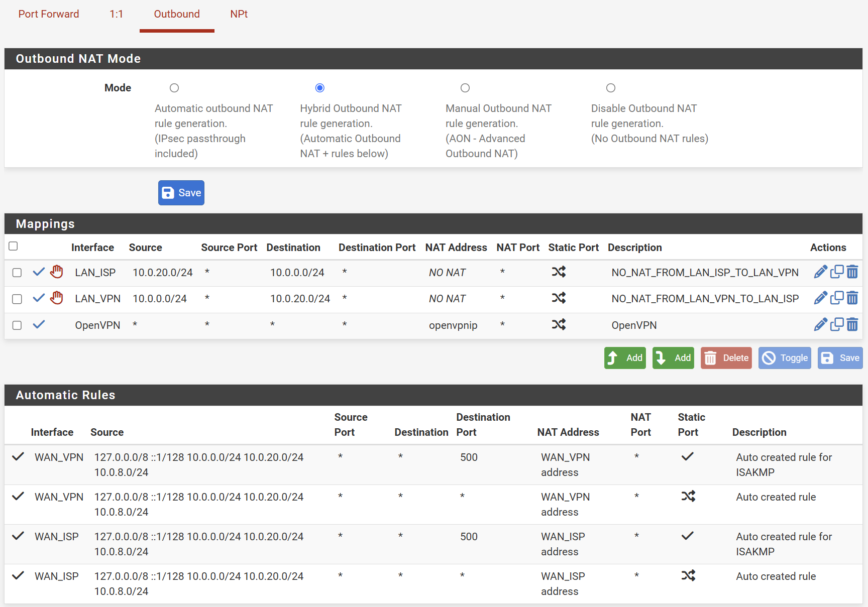Click the leading checkmark of WAN_ISP auto created rule
Screen dimensions: 868x607
tap(18, 575)
